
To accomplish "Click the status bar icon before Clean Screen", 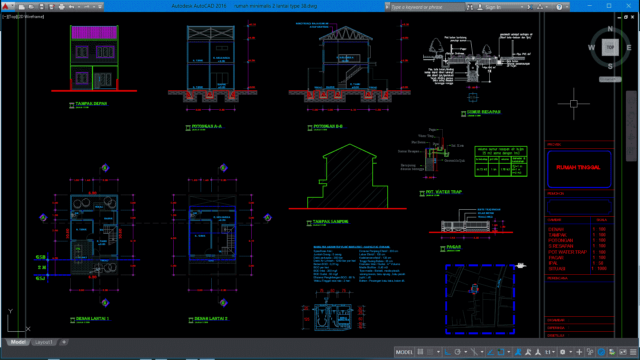I will [x=612, y=352].
